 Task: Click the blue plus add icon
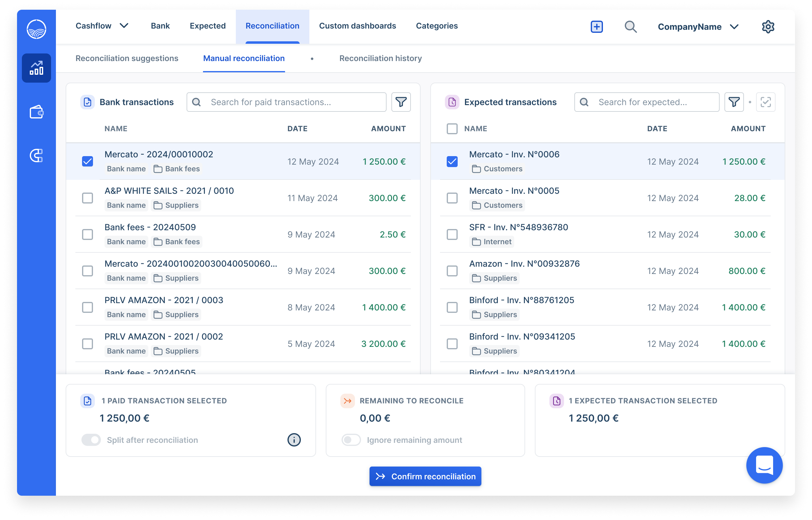point(597,26)
